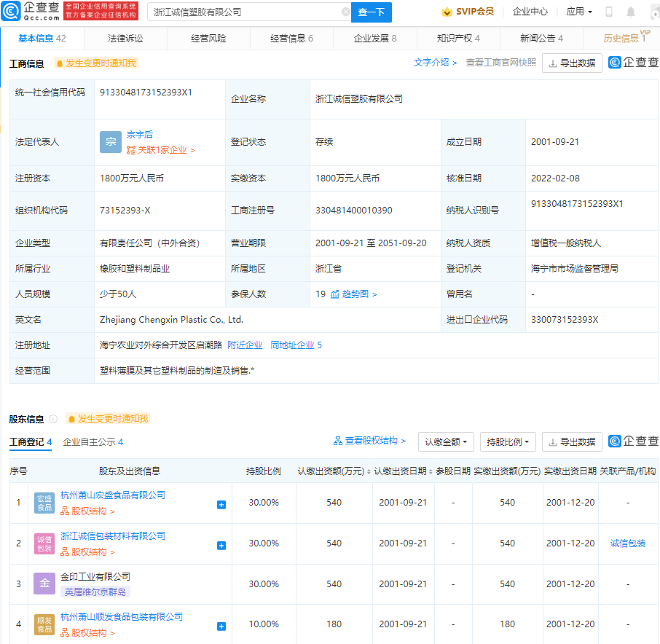This screenshot has height=644, width=660.
Task: Clear the search box text
Action: point(345,12)
